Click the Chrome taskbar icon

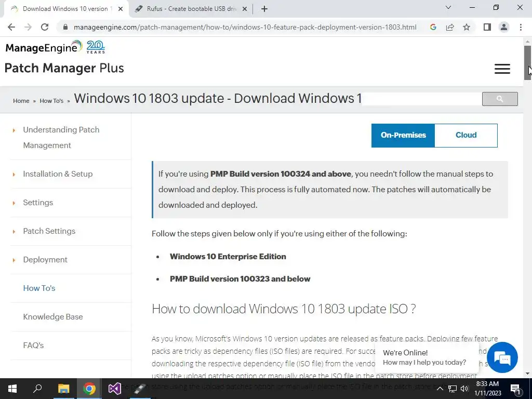(89, 389)
